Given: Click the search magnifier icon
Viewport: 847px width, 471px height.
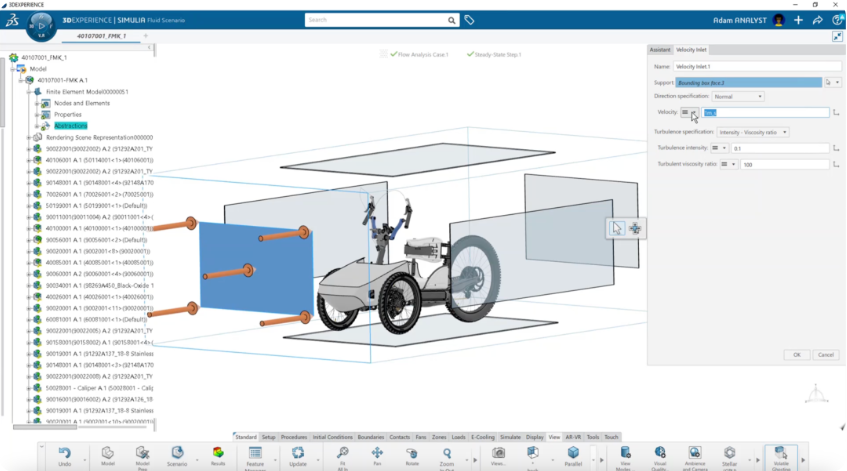Looking at the screenshot, I should (x=451, y=20).
